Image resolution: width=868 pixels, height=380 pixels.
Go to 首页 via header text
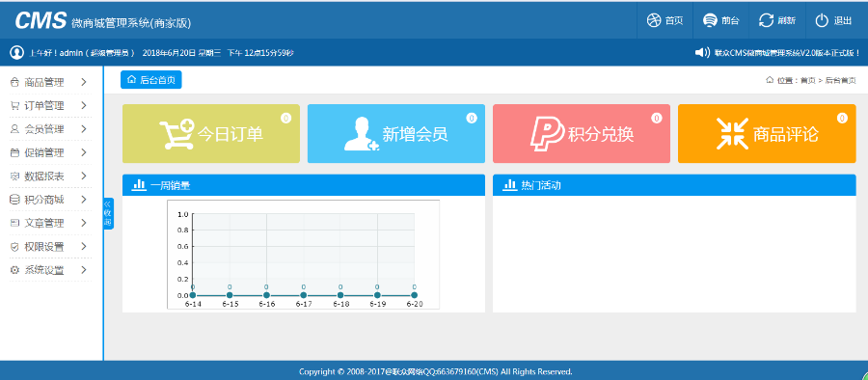[x=674, y=21]
